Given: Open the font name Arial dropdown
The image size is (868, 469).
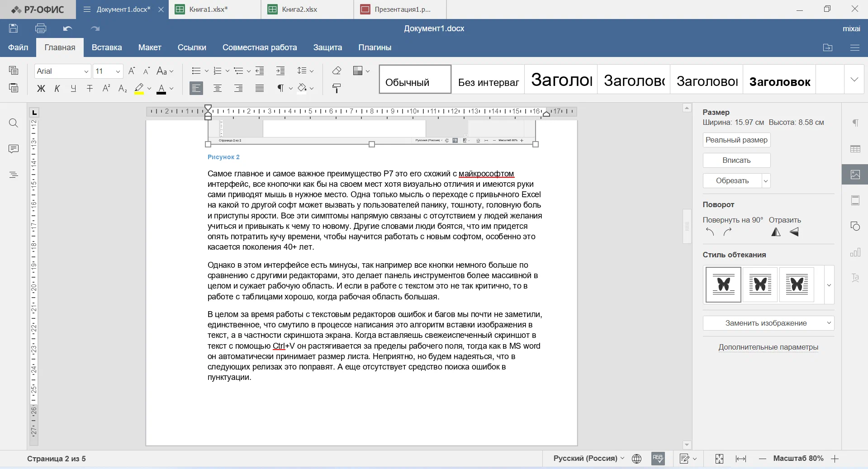Looking at the screenshot, I should pyautogui.click(x=62, y=71).
